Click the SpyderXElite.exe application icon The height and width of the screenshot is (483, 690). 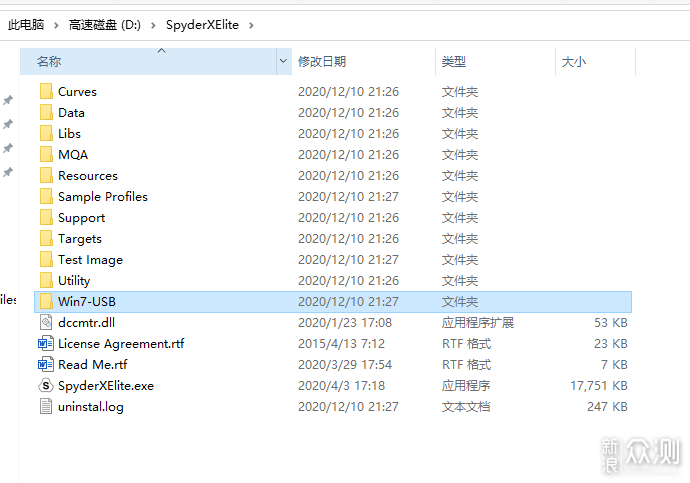coord(46,386)
